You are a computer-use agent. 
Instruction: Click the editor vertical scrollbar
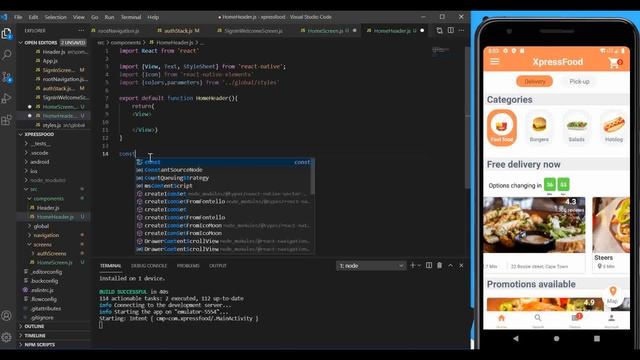coord(467,118)
